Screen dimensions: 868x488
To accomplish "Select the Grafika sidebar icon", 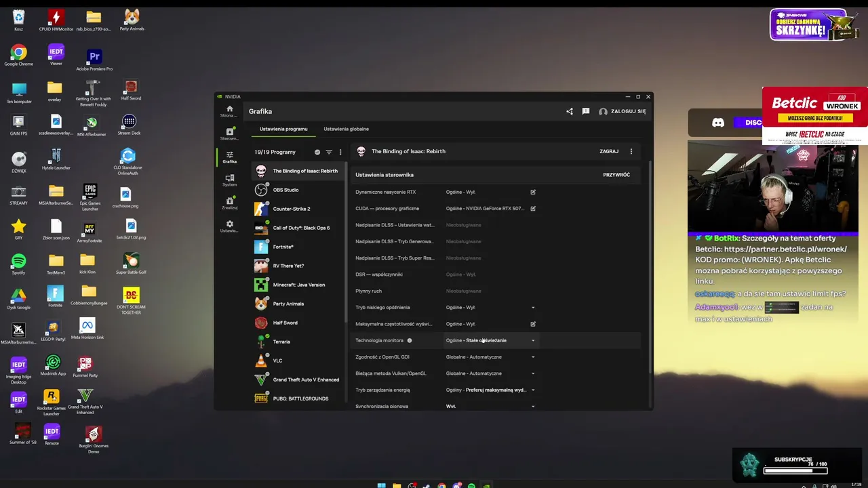I will [229, 157].
